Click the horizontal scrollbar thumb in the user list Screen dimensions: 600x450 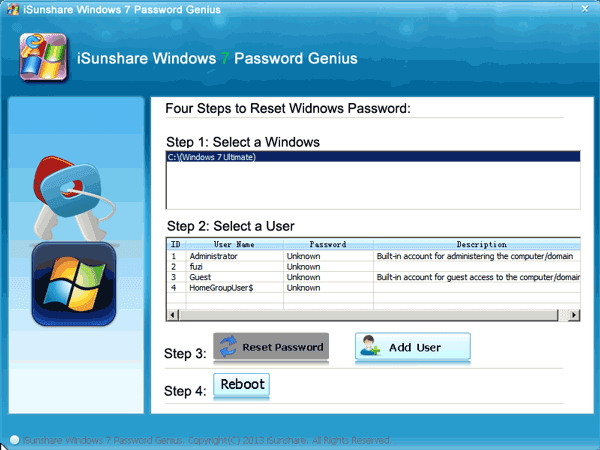click(369, 315)
